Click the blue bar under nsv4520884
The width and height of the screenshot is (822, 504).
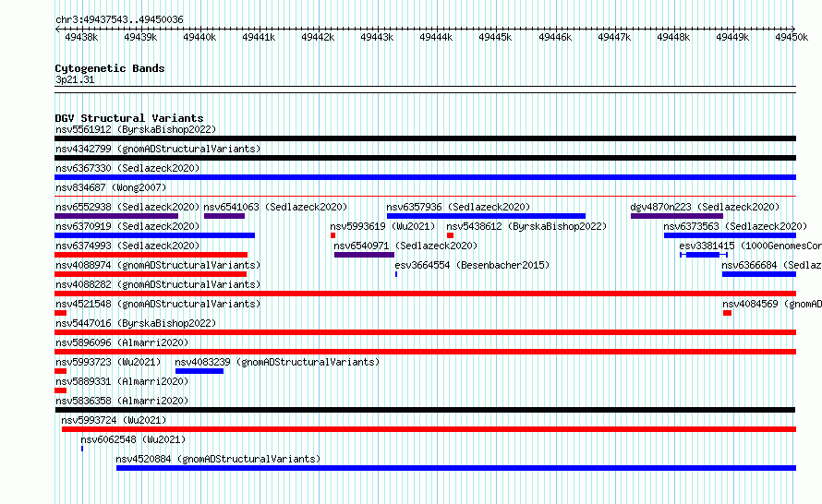coord(456,468)
